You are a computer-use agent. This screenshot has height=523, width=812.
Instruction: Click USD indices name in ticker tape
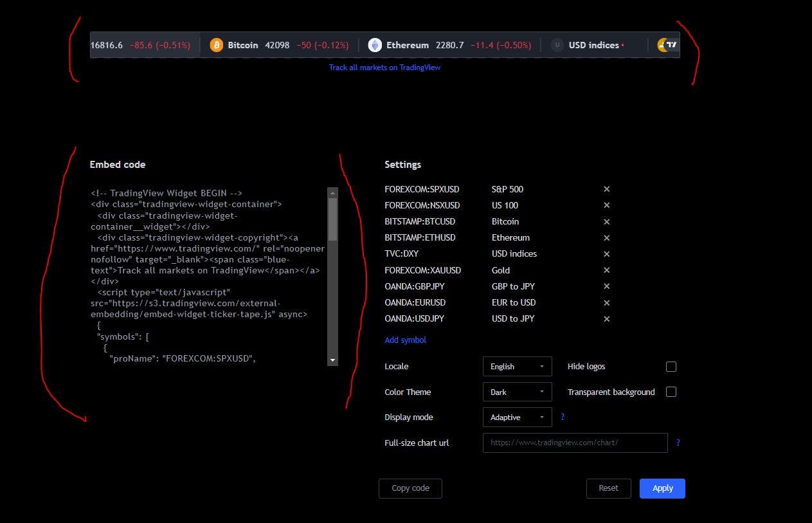tap(594, 45)
